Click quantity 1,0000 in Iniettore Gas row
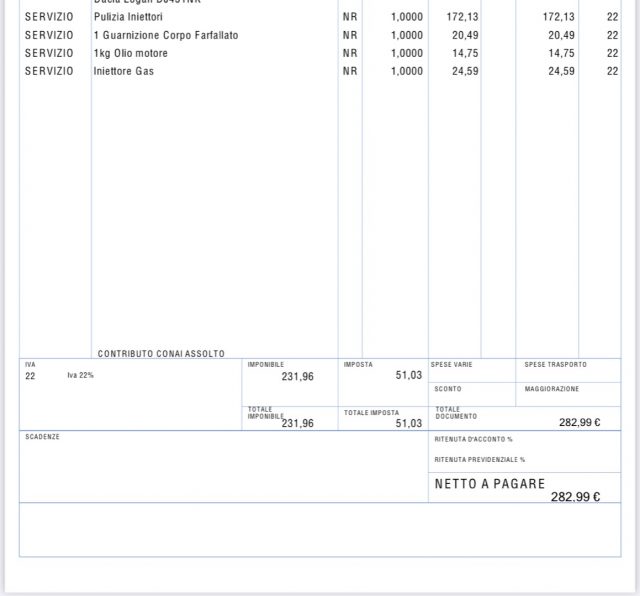640x596 pixels. 407,71
